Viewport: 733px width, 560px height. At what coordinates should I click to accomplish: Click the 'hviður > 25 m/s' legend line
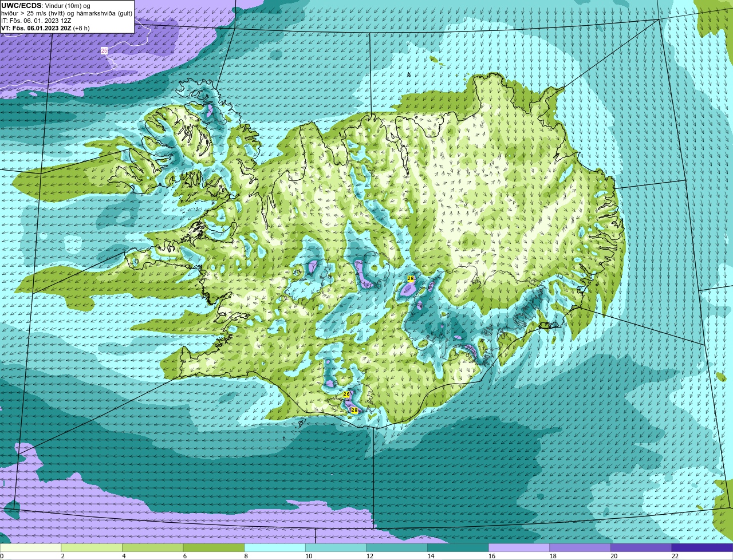pyautogui.click(x=66, y=13)
